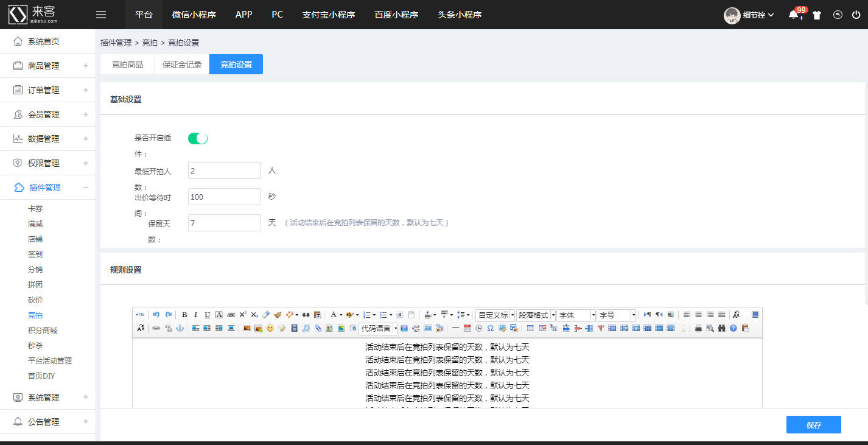Click 最低开拍人数 input field
This screenshot has height=445, width=868.
tap(225, 170)
